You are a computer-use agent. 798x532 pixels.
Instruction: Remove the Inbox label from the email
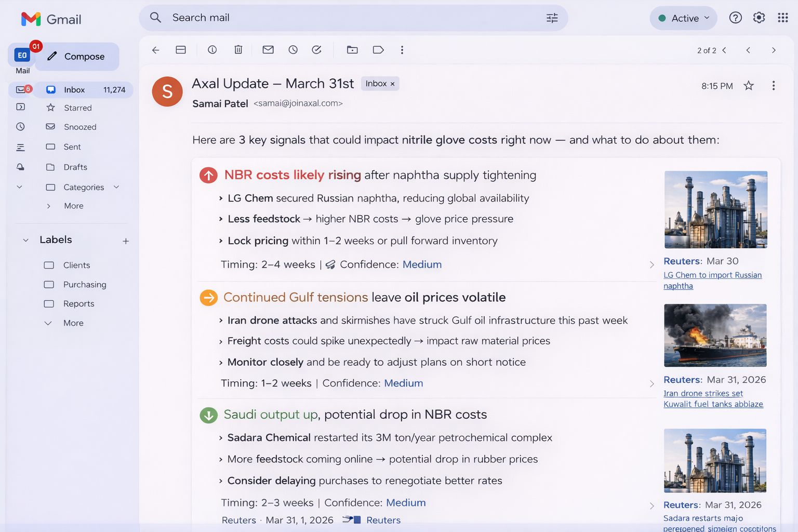pos(393,84)
